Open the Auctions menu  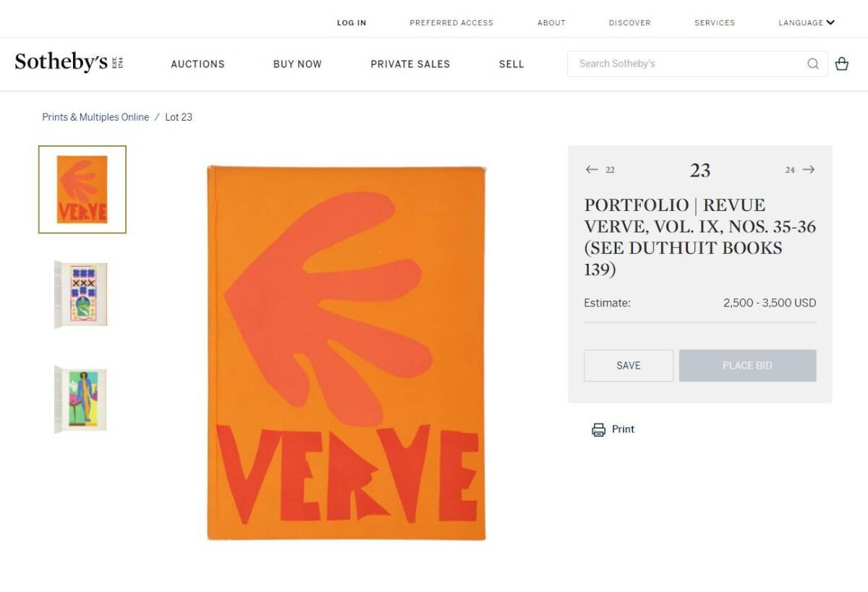pos(197,64)
